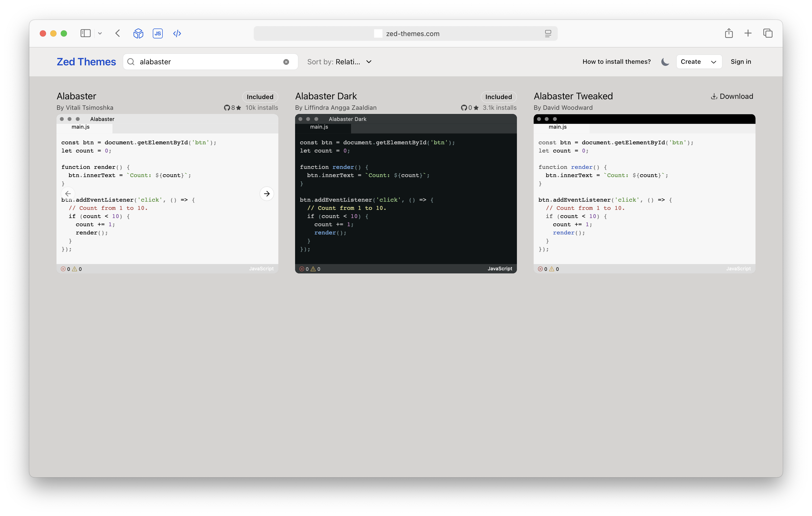The width and height of the screenshot is (812, 516).
Task: Open the Alabaster Tweaked theme title
Action: click(573, 96)
